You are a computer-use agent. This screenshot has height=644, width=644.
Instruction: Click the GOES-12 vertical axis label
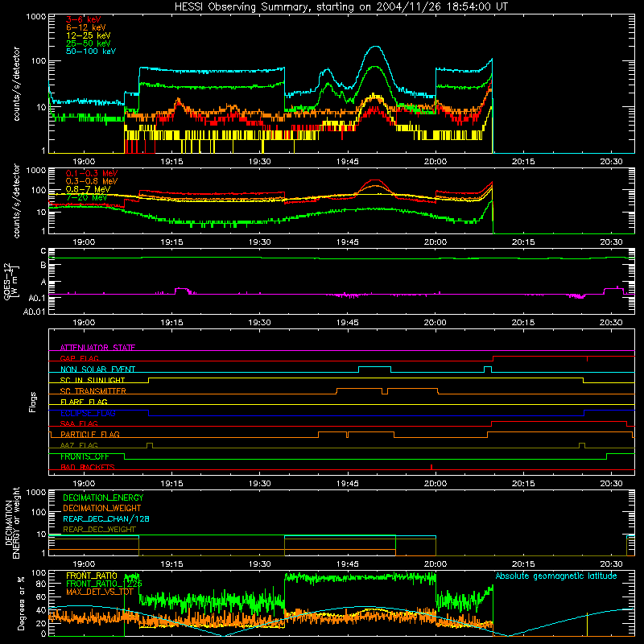[x=11, y=281]
